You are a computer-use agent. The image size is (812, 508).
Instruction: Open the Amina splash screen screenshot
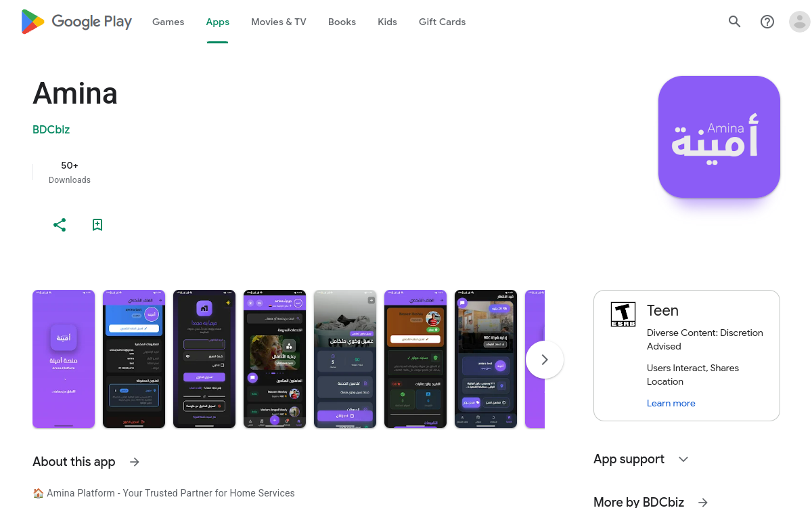64,359
